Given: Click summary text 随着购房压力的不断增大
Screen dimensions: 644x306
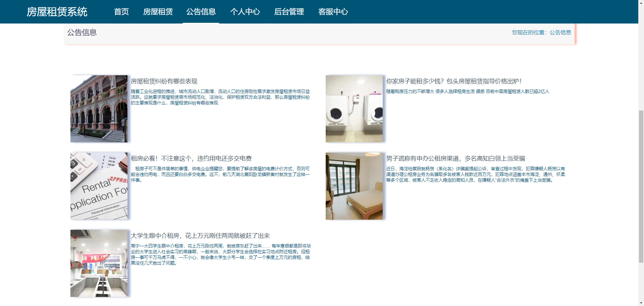Looking at the screenshot, I should (468, 91).
